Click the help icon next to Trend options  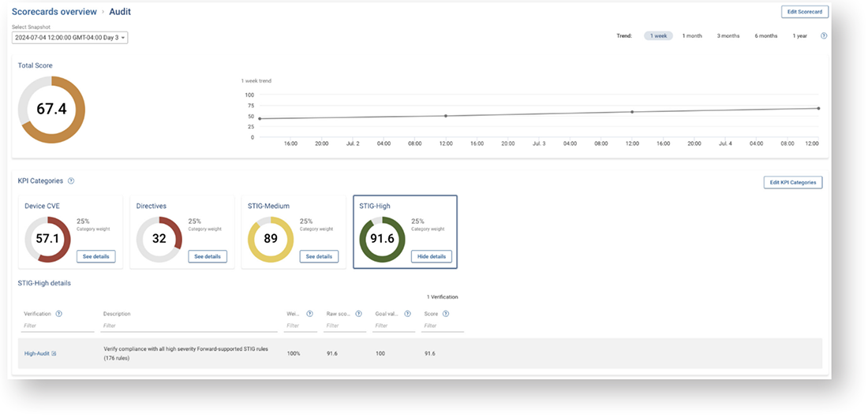click(824, 35)
